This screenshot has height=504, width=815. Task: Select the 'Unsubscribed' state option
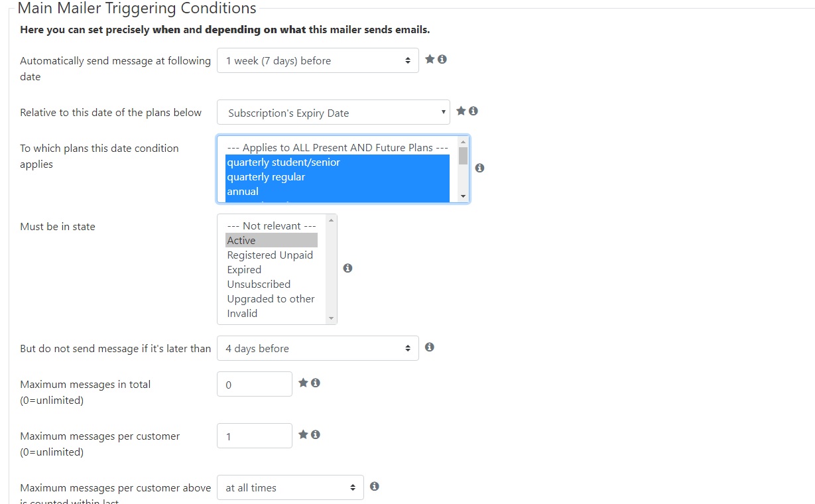(x=272, y=284)
